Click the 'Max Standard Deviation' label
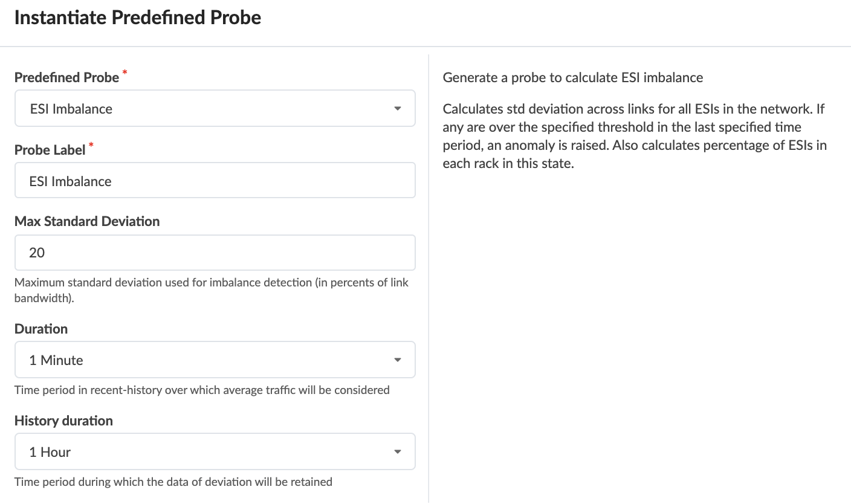The image size is (851, 504). click(87, 221)
